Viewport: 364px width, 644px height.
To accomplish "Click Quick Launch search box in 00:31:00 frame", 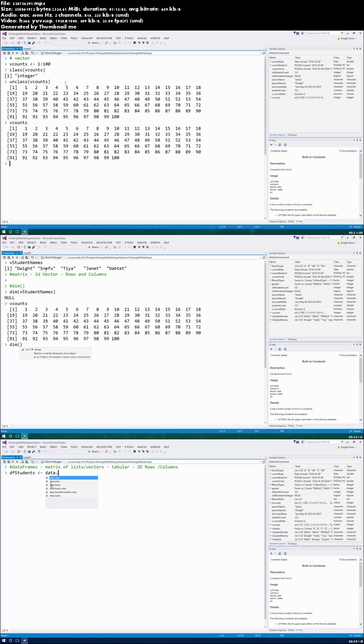I will (325, 33).
